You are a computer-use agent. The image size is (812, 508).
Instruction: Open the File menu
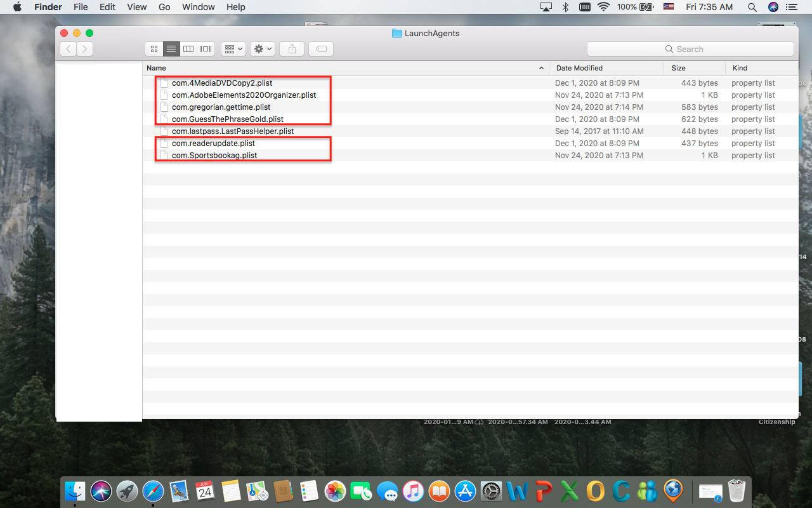81,7
